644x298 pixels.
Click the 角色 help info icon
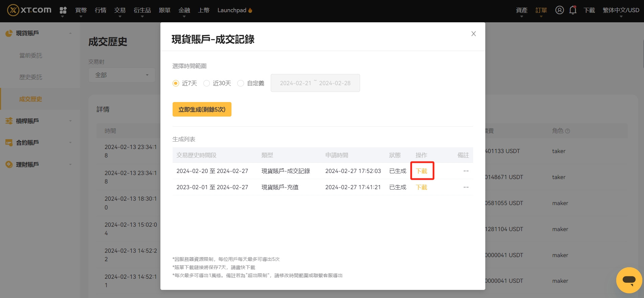568,131
